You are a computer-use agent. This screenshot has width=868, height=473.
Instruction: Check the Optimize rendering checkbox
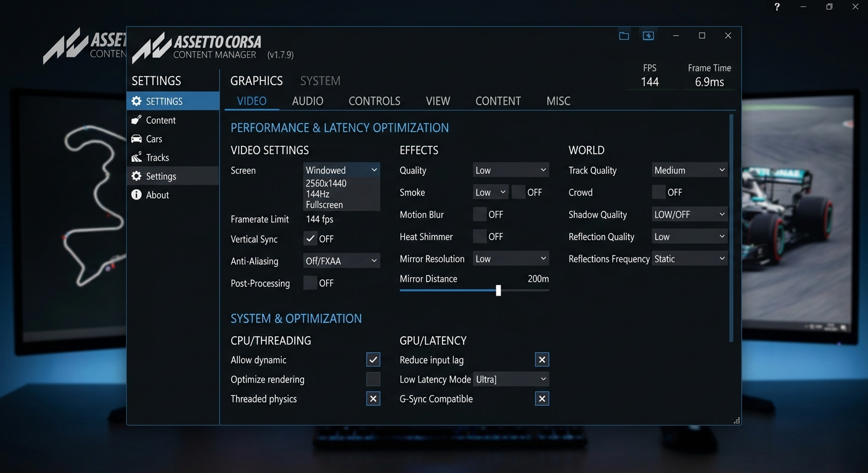click(373, 379)
